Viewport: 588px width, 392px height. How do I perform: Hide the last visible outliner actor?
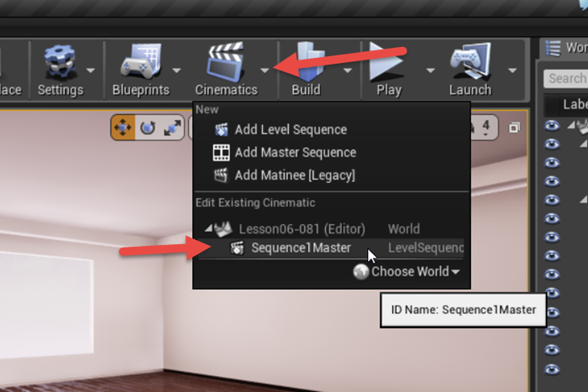552,369
